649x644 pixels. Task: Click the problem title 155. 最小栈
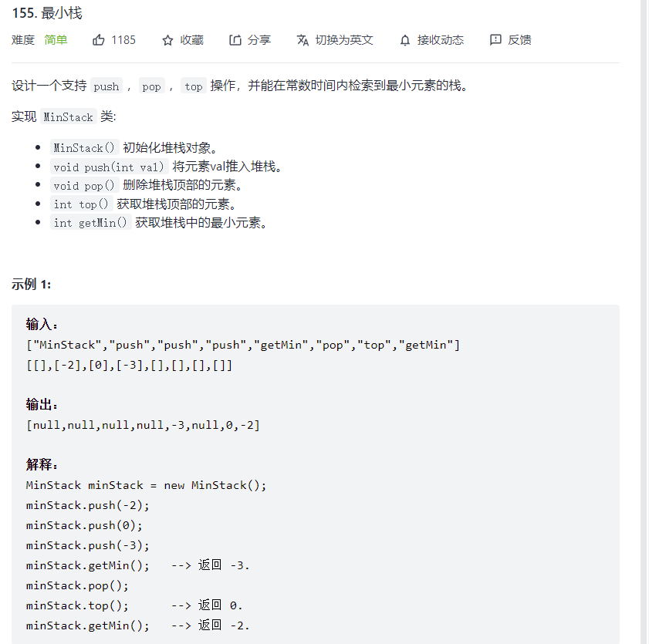pyautogui.click(x=47, y=13)
